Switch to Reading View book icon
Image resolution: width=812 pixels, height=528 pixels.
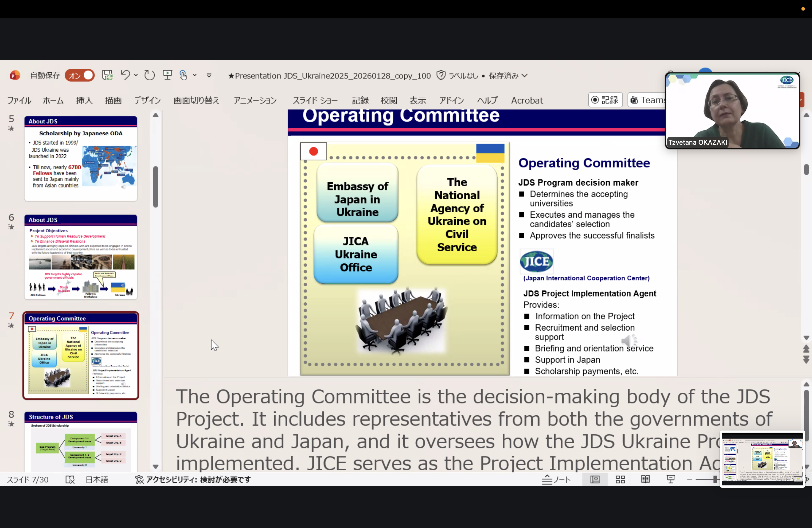tap(645, 480)
